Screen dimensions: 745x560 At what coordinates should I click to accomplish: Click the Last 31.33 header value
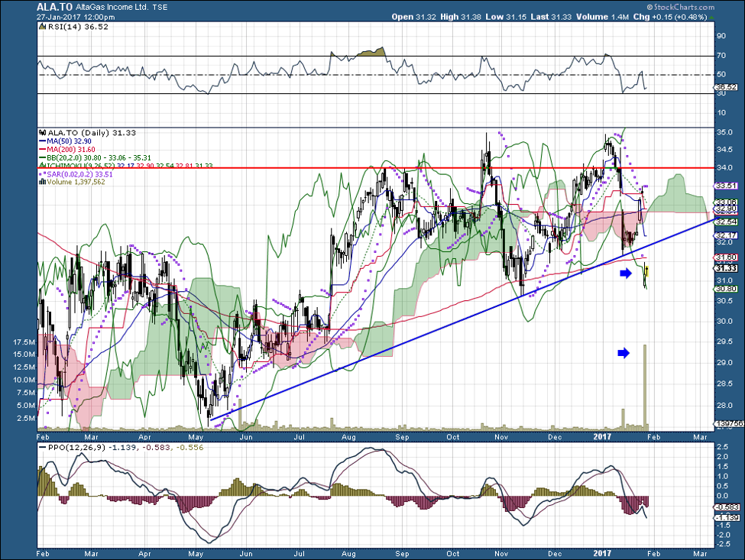(551, 17)
